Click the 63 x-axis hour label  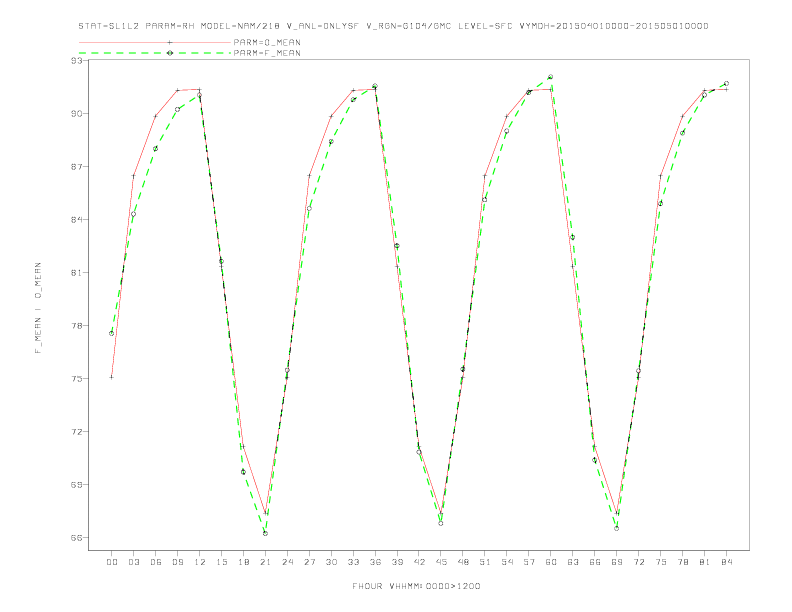[x=573, y=562]
